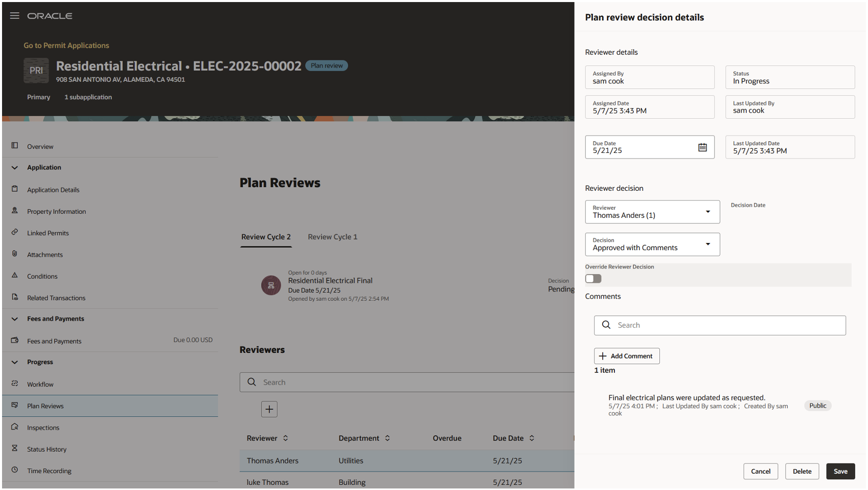The image size is (868, 490).
Task: Click the 1 subapplication label
Action: 88,97
